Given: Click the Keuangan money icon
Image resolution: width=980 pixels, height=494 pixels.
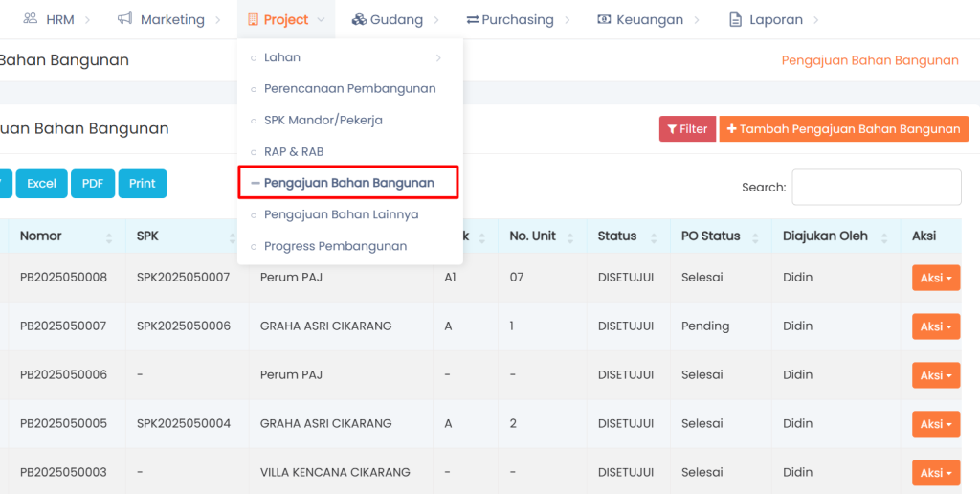Looking at the screenshot, I should coord(604,19).
